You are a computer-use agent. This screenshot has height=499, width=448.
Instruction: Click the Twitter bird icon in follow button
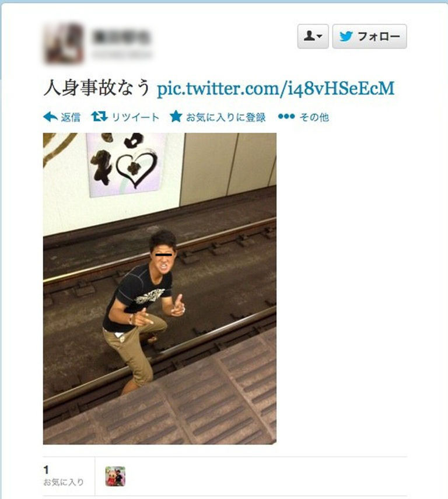click(346, 36)
